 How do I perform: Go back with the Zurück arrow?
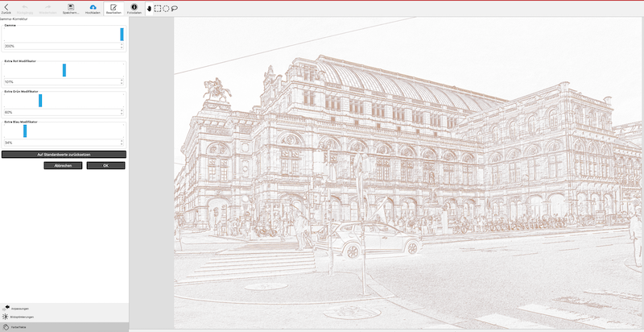point(6,7)
